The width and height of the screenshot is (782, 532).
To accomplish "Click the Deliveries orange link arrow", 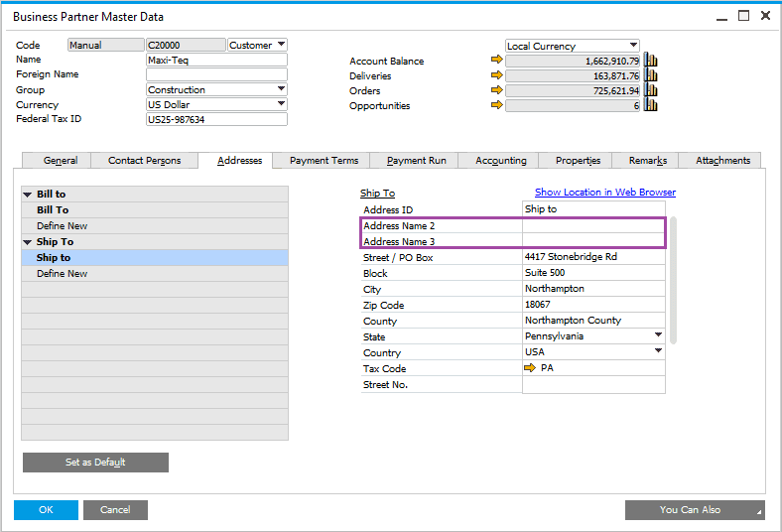I will [497, 75].
